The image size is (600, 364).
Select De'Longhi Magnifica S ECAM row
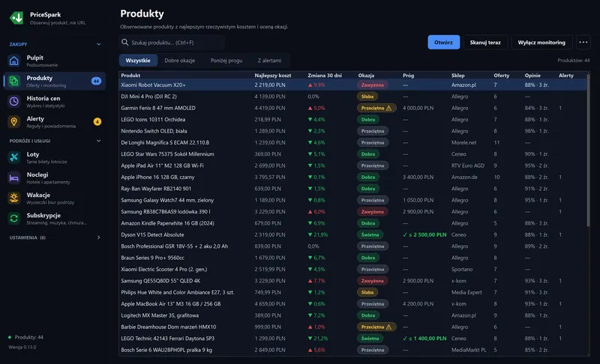tap(352, 142)
